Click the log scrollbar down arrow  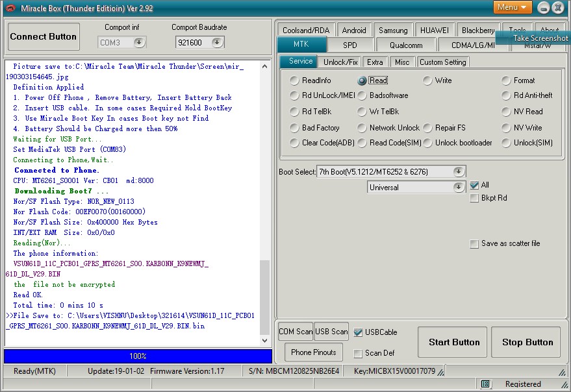pyautogui.click(x=265, y=341)
